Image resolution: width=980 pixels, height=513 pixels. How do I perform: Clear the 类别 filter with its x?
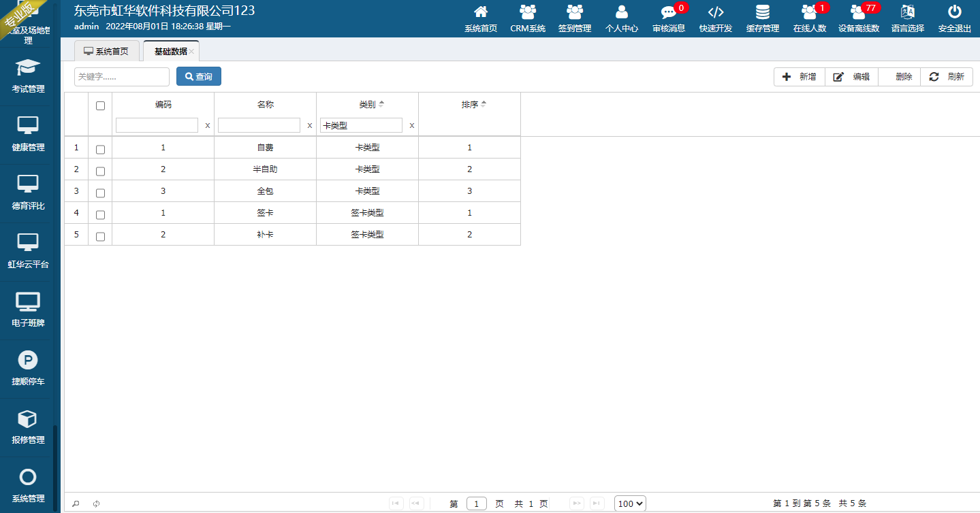411,125
